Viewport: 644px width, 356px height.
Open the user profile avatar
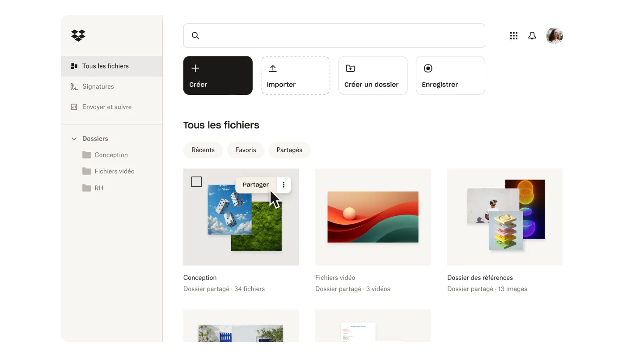tap(555, 36)
